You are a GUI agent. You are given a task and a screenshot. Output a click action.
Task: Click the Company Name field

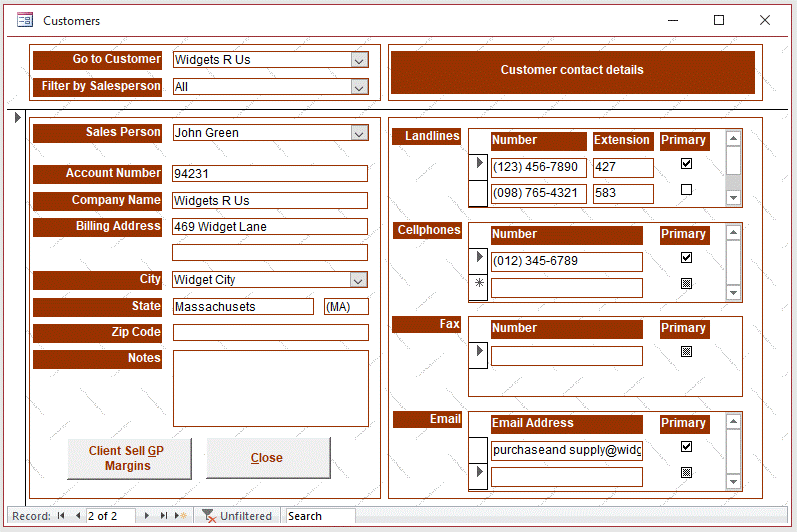click(x=270, y=201)
